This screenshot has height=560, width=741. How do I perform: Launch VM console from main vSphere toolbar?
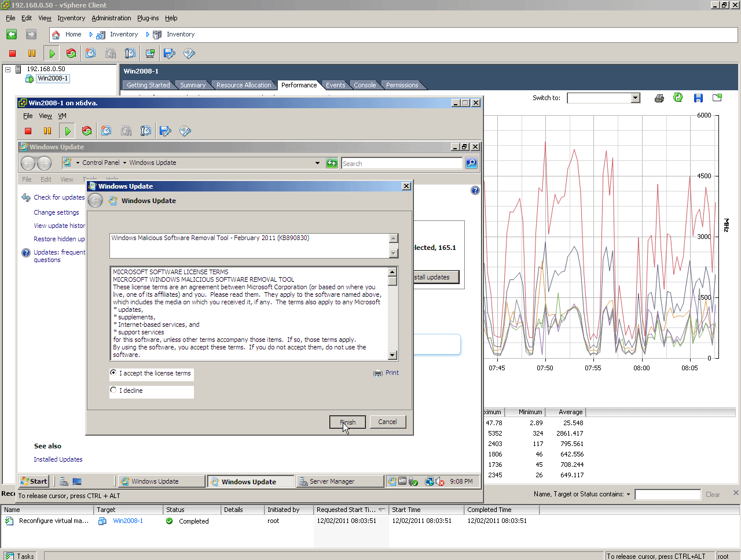[x=150, y=53]
